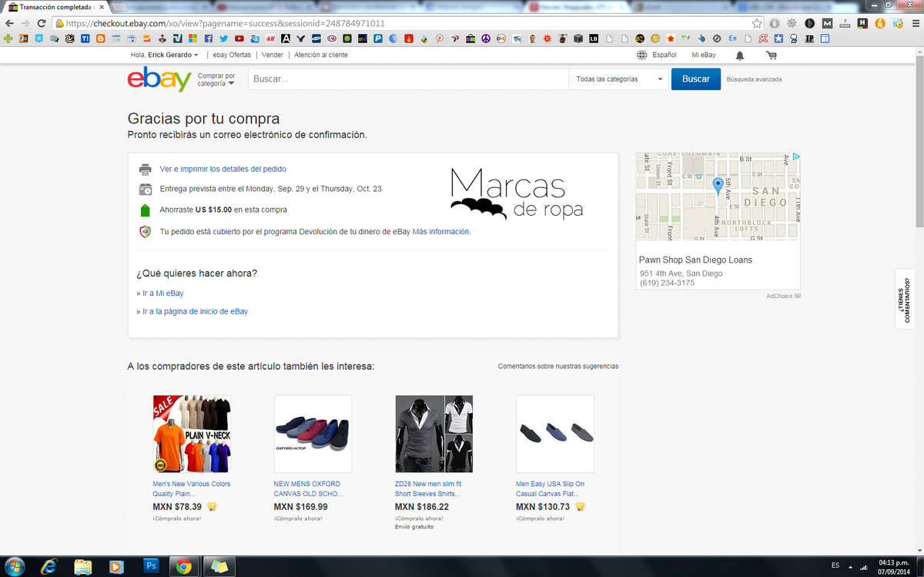The width and height of the screenshot is (924, 577).
Task: Click the blue Buscar button
Action: (696, 79)
